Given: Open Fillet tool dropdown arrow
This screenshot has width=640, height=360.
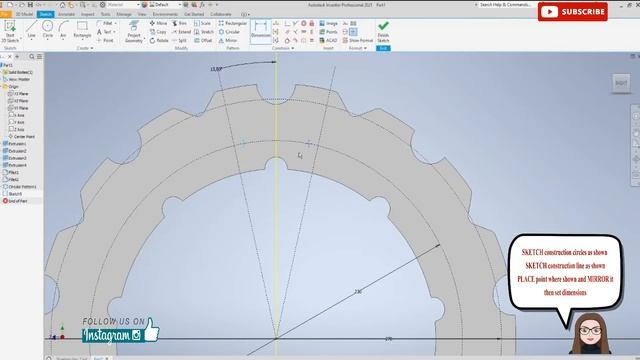Looking at the screenshot, I should 116,23.
